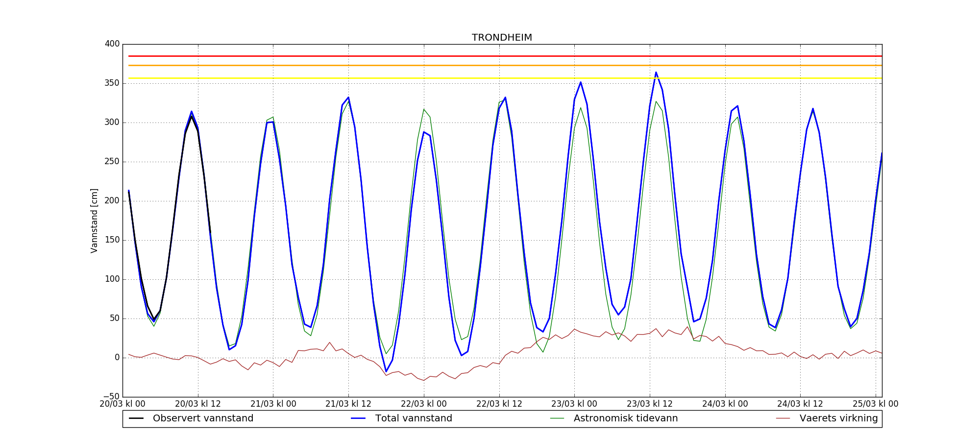Click the black line sample in the legend
980x441 pixels.
click(136, 418)
